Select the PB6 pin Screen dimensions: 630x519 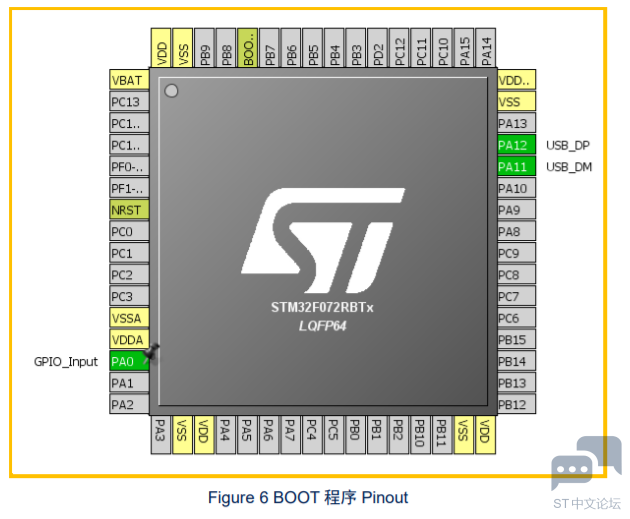291,48
